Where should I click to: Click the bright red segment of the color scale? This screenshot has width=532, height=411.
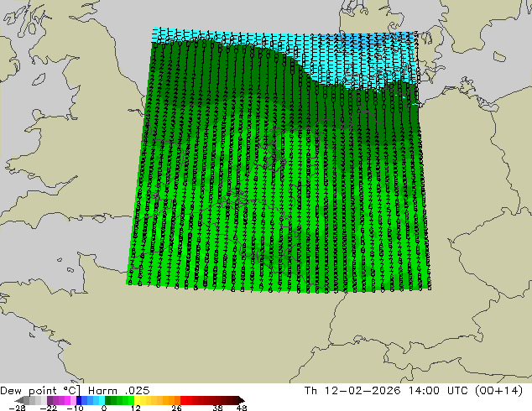coord(183,400)
